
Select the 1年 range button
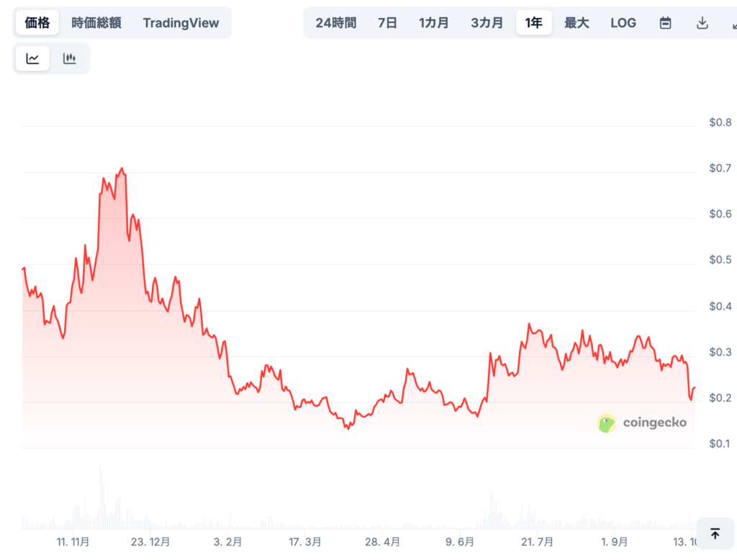pos(534,23)
